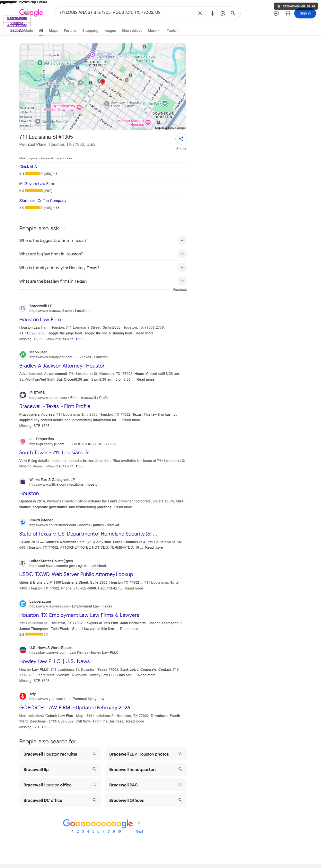This screenshot has height=868, width=325.
Task: Start voice search with microphone icon
Action: (215, 13)
